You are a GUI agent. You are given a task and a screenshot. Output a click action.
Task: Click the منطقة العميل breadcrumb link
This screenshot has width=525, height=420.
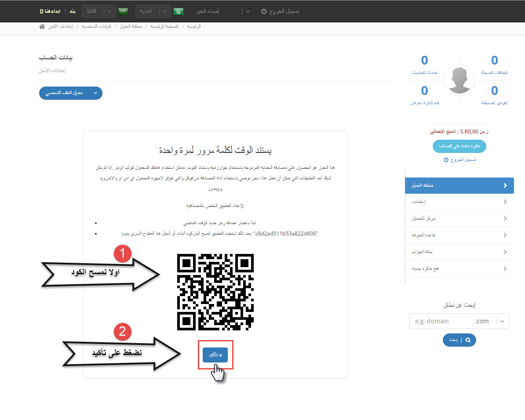pyautogui.click(x=131, y=26)
